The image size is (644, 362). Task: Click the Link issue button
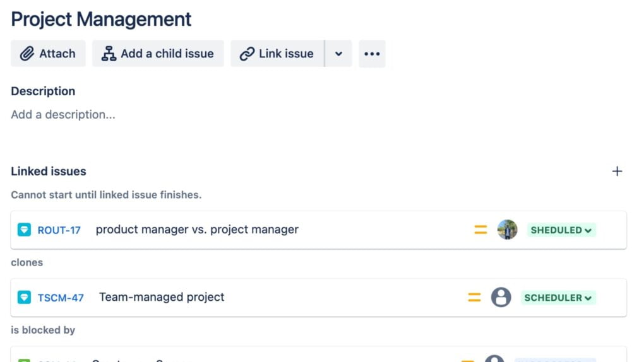pos(277,54)
